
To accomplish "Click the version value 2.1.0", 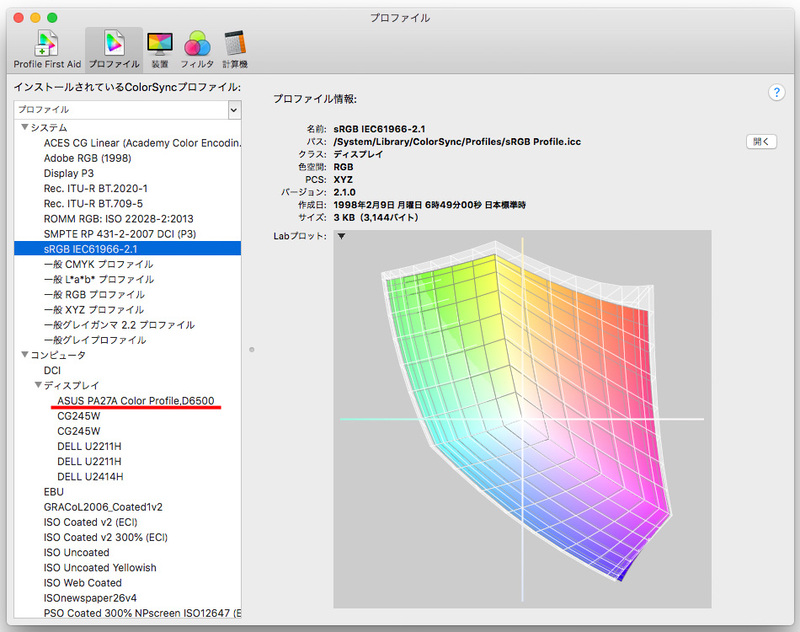I will [x=344, y=192].
